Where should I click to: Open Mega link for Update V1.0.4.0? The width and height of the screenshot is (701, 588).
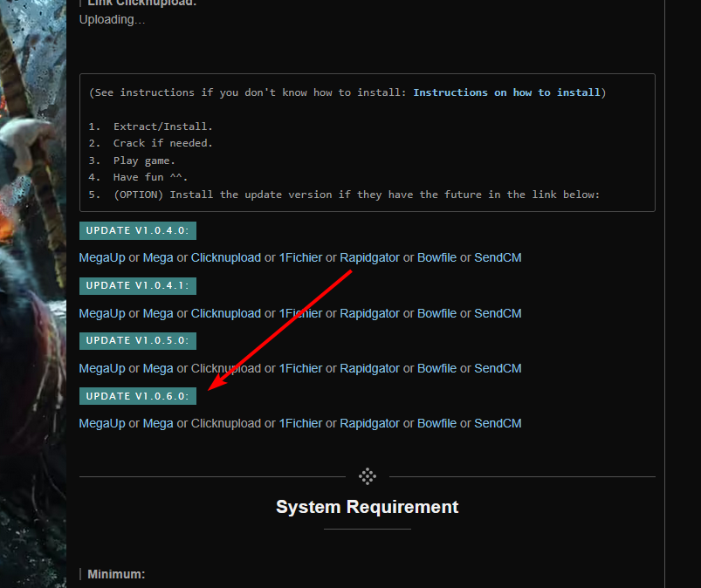coord(158,258)
